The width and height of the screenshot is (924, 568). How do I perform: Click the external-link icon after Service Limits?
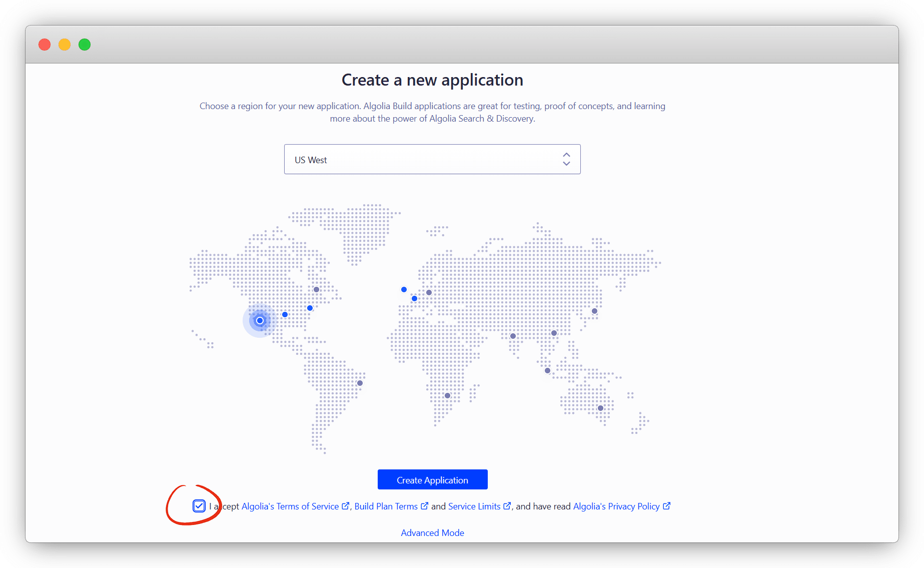pos(507,506)
